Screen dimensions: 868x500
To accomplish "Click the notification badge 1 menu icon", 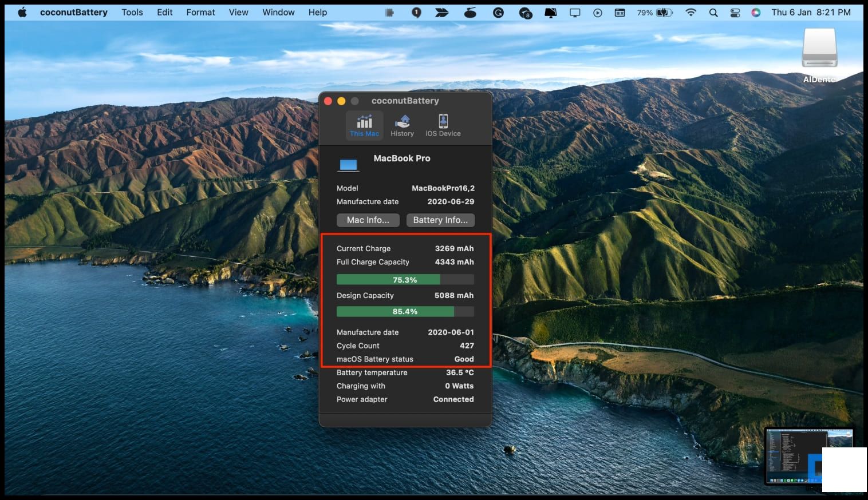I will click(x=416, y=12).
